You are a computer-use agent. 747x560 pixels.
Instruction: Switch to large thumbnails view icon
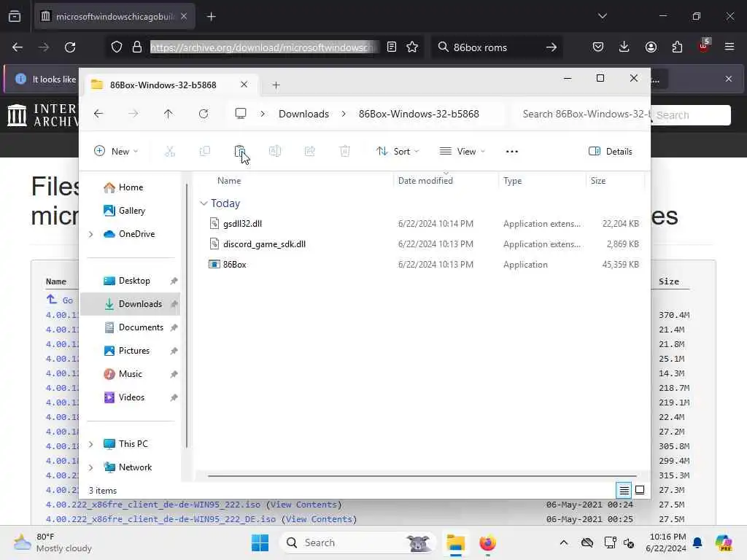[x=640, y=490]
